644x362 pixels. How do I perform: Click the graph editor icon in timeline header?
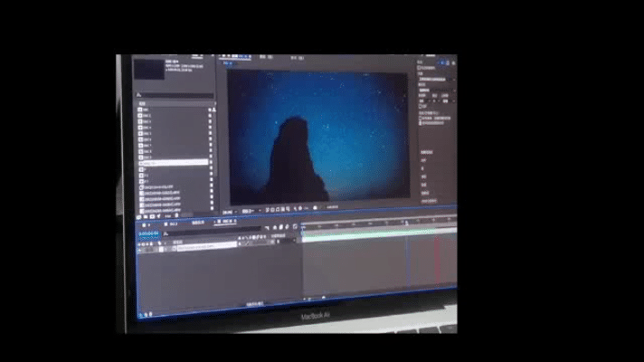(x=296, y=226)
